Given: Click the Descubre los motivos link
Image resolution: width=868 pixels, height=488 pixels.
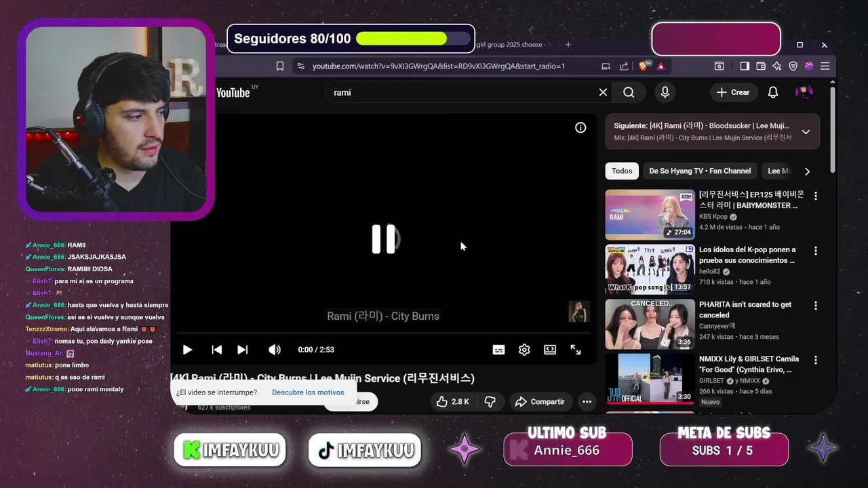Looking at the screenshot, I should (x=308, y=392).
